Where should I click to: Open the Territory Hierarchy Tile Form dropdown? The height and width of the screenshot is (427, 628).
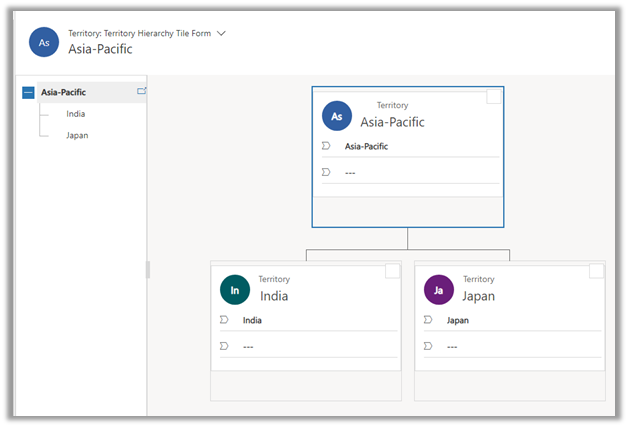(221, 33)
